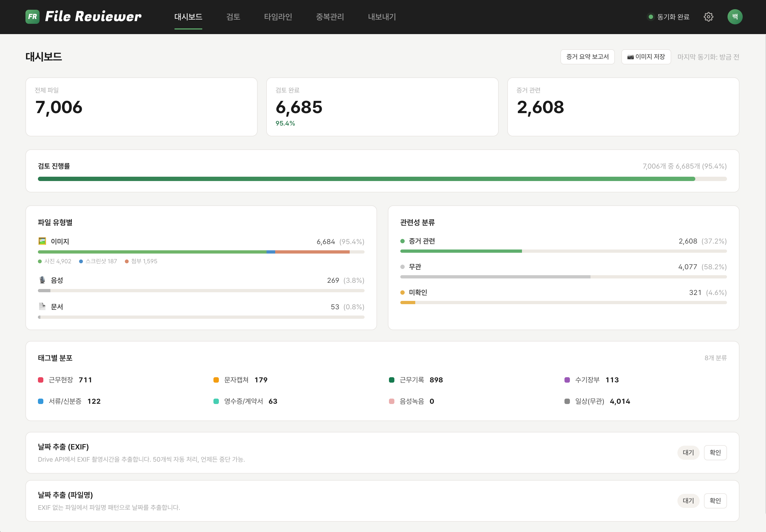
Task: Go to the 중복관리 tab
Action: tap(330, 17)
